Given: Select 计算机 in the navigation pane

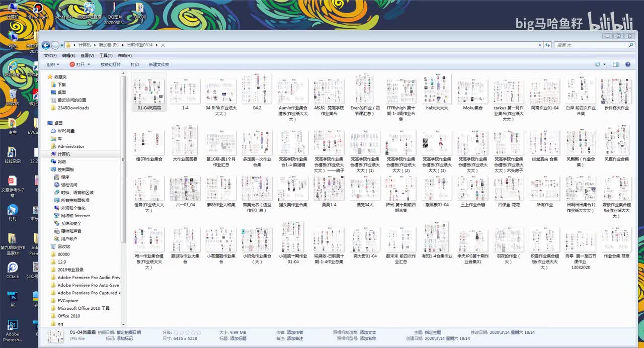Looking at the screenshot, I should pos(63,154).
